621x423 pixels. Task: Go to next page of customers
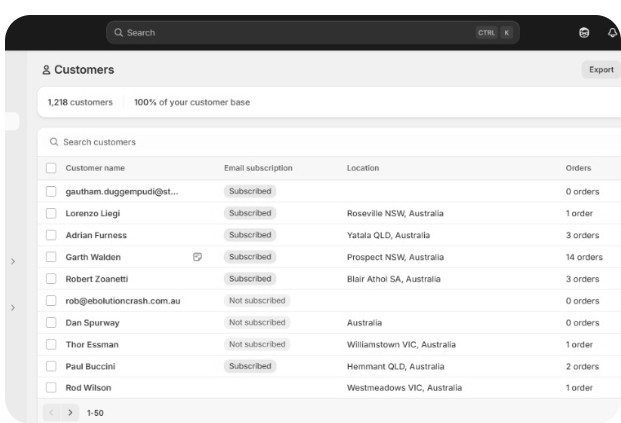point(70,413)
